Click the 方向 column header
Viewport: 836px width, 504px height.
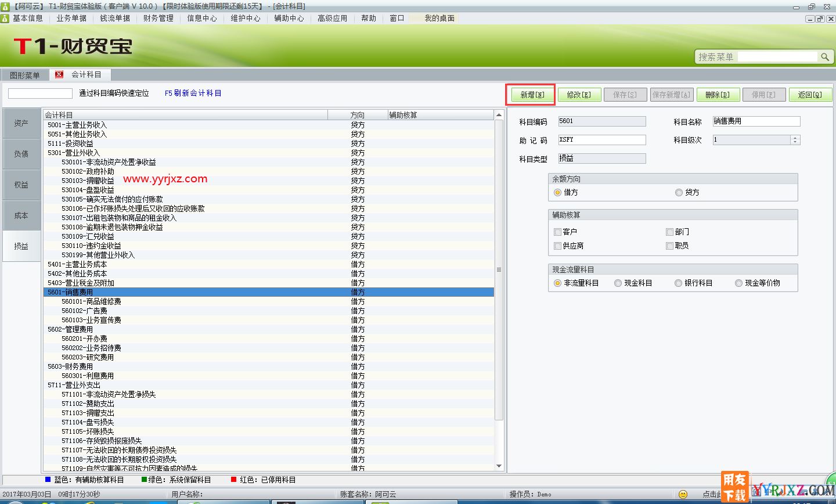click(x=358, y=115)
